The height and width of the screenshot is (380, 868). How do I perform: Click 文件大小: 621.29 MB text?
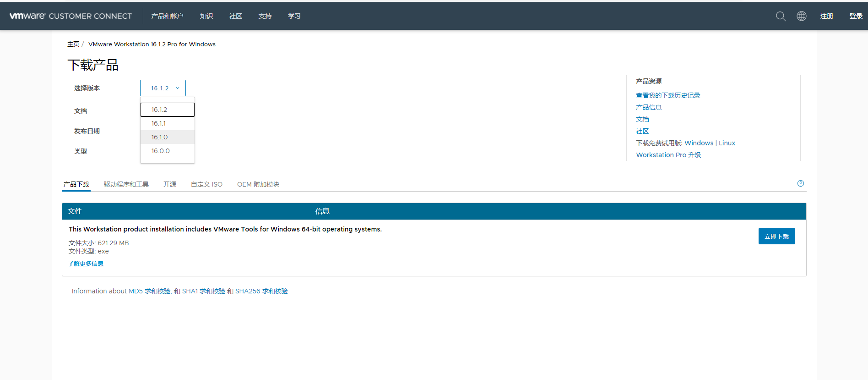tap(99, 243)
